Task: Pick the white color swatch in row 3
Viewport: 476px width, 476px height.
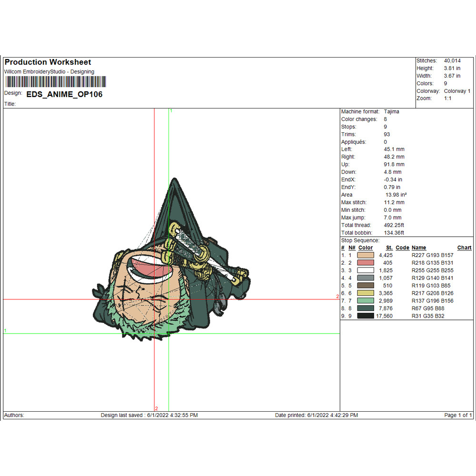Action: pyautogui.click(x=366, y=270)
